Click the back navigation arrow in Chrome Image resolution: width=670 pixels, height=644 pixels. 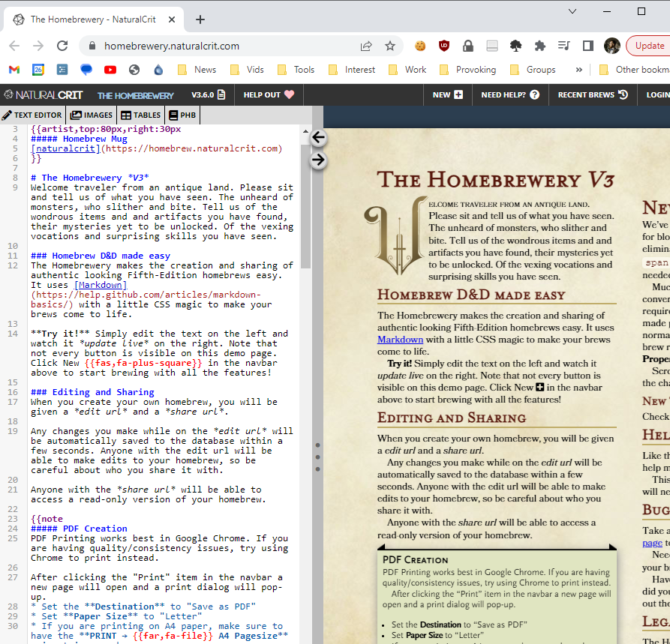tap(14, 46)
